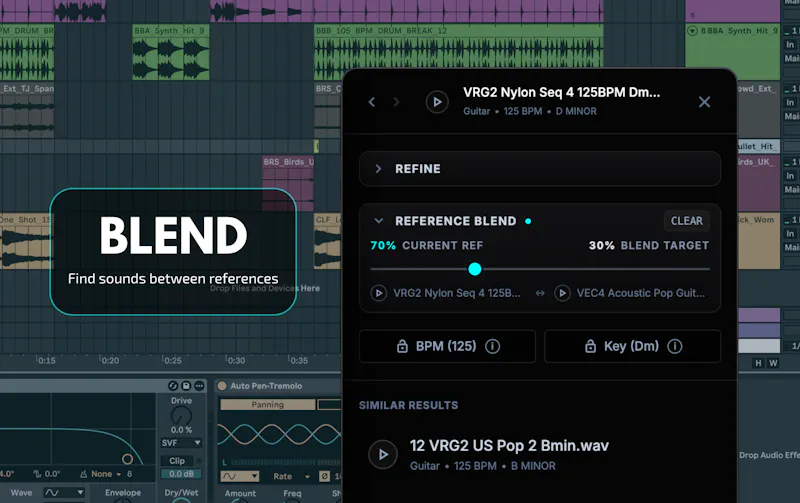Save device preset with disk icon
Viewport: 800px width, 503px height.
pos(186,386)
